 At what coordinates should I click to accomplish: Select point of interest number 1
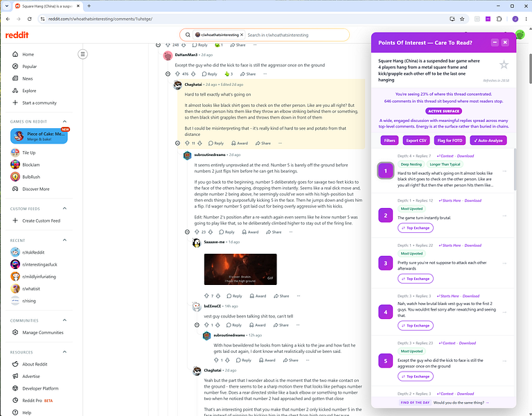[385, 171]
